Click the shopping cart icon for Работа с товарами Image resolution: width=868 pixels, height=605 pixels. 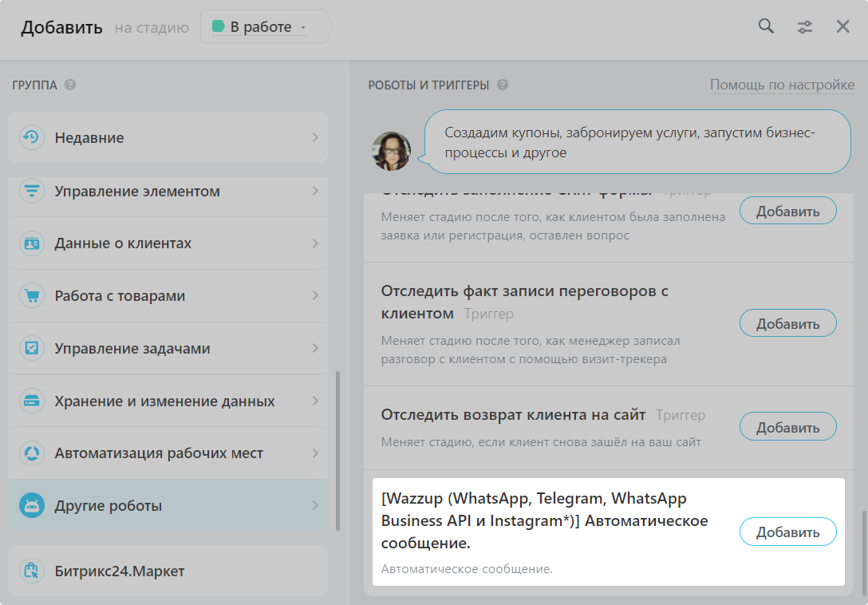(x=32, y=295)
